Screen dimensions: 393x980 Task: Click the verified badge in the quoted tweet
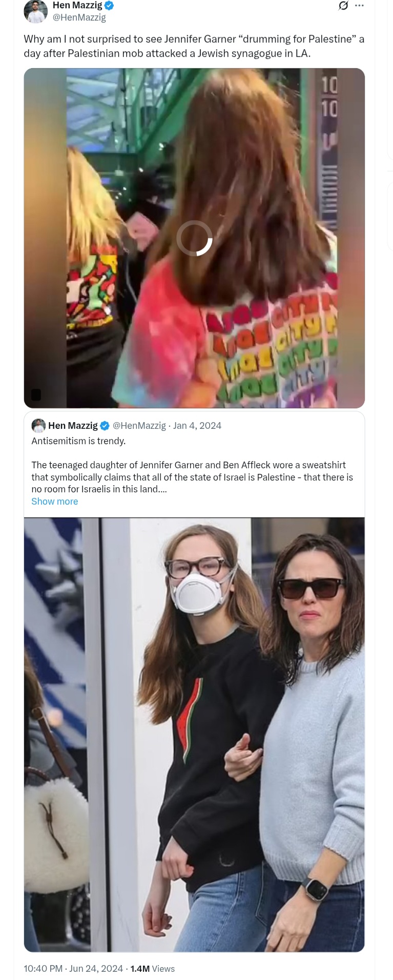(x=105, y=426)
